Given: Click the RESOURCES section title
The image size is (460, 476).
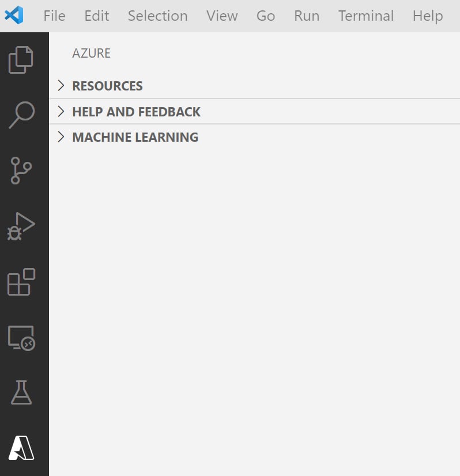Looking at the screenshot, I should 107,86.
